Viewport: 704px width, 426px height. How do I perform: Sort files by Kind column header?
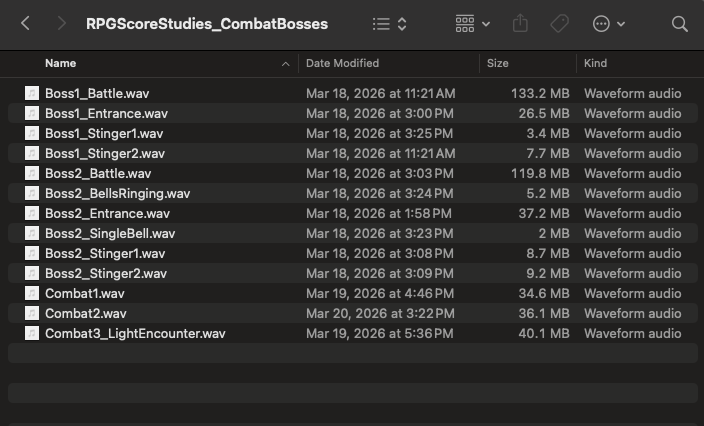[x=595, y=63]
